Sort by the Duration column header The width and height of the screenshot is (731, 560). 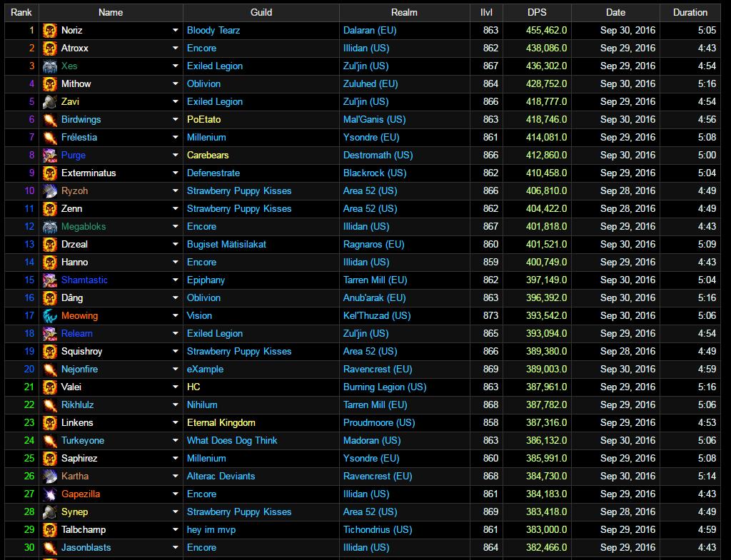point(690,13)
